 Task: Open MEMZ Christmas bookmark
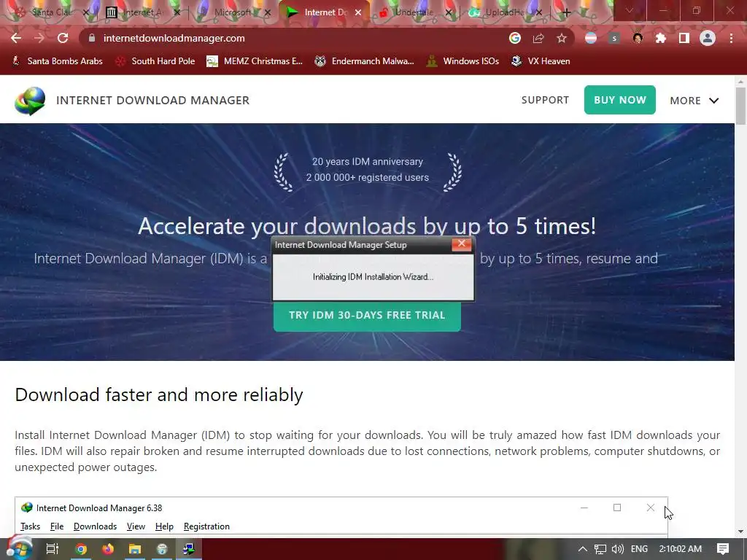255,61
